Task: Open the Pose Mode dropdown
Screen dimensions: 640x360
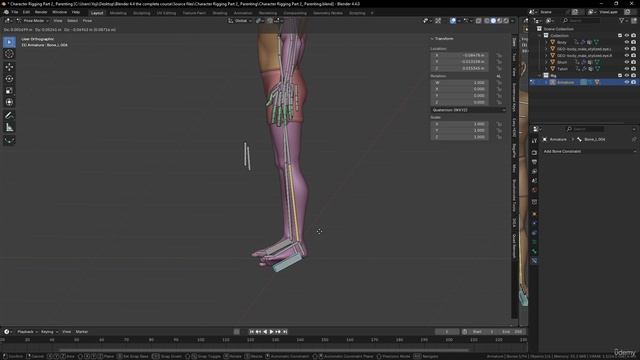Action: tap(33, 20)
